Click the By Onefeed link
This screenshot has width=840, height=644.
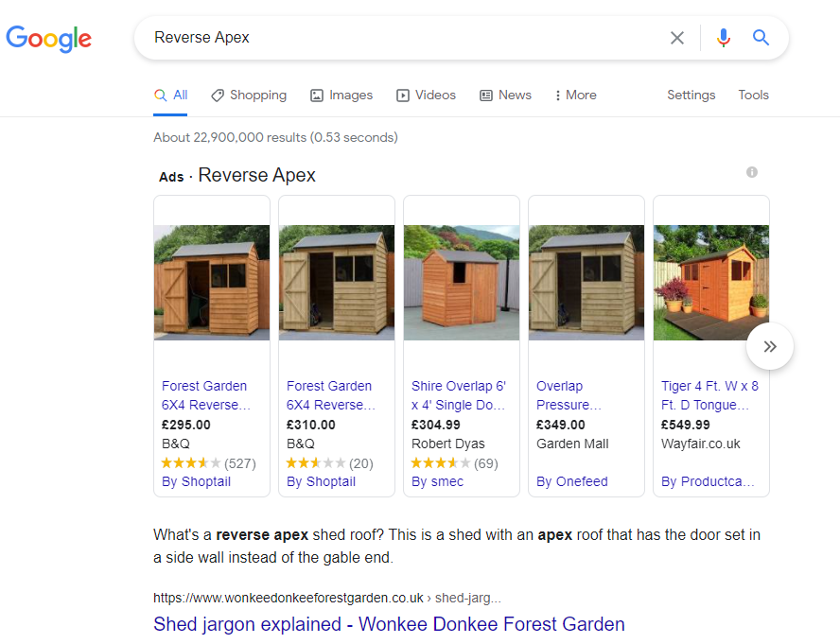pyautogui.click(x=572, y=481)
